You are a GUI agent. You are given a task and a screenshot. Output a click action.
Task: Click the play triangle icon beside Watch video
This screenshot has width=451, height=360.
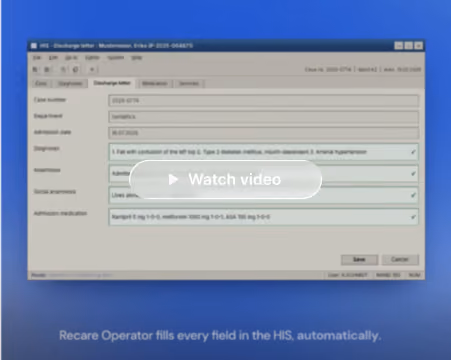coord(173,180)
